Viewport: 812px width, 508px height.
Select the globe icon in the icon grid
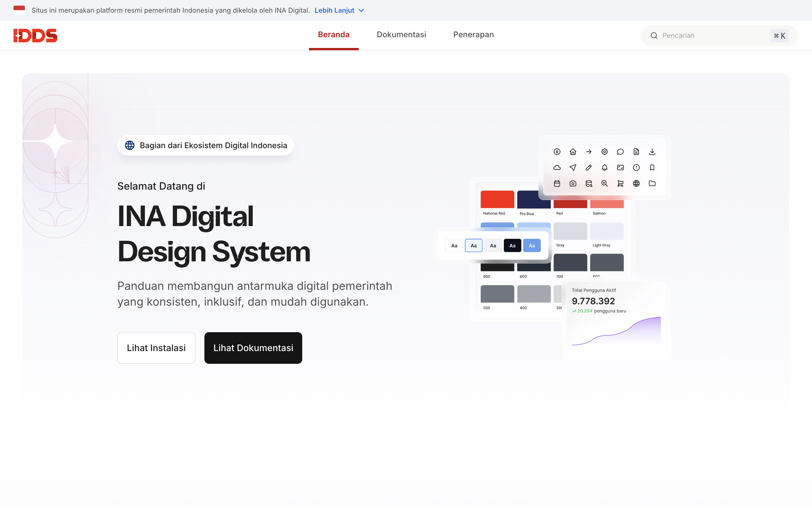tap(636, 183)
